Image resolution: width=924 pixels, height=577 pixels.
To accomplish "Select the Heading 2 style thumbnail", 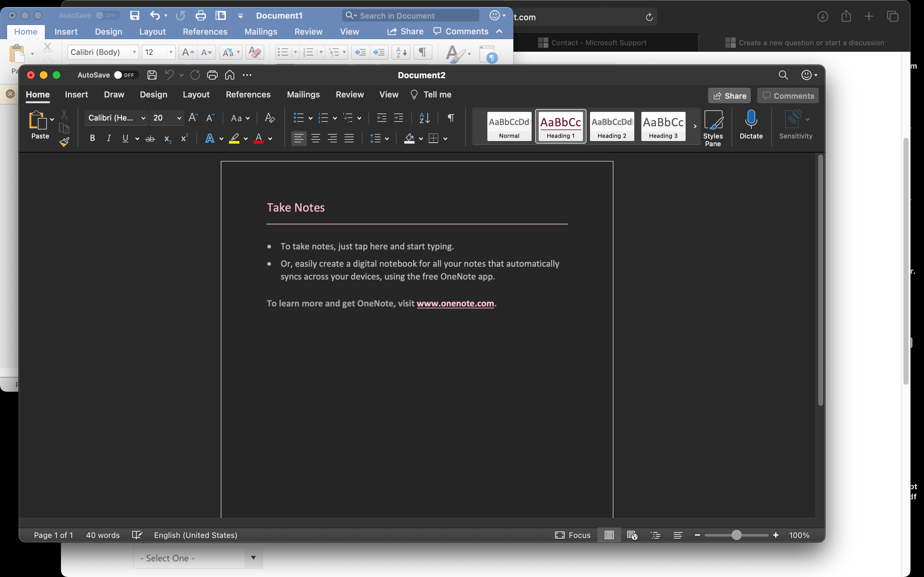I will [x=612, y=126].
